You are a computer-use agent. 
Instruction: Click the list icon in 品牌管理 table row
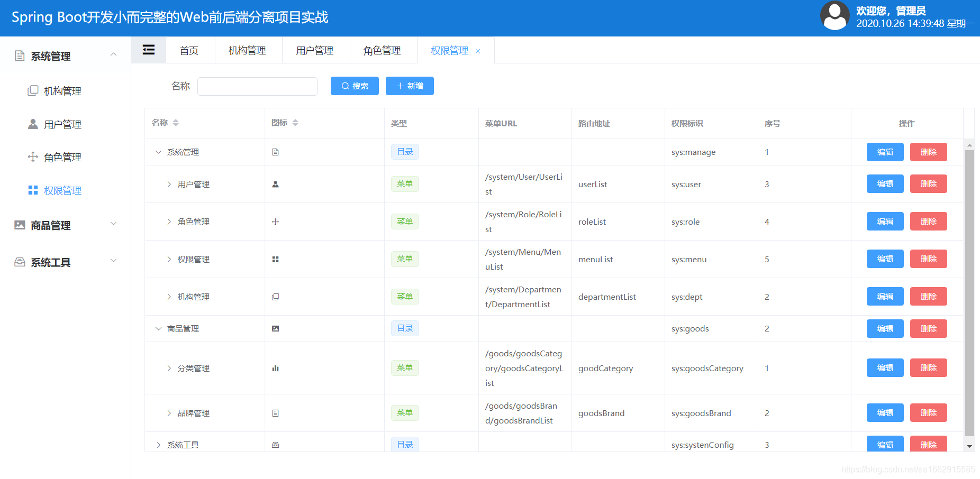[275, 413]
